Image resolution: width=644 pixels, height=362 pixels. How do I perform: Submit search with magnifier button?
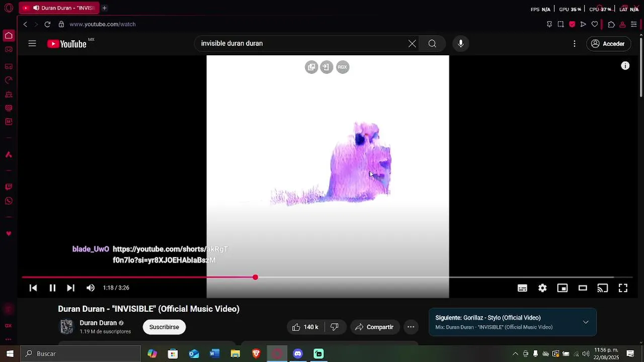tap(432, 44)
